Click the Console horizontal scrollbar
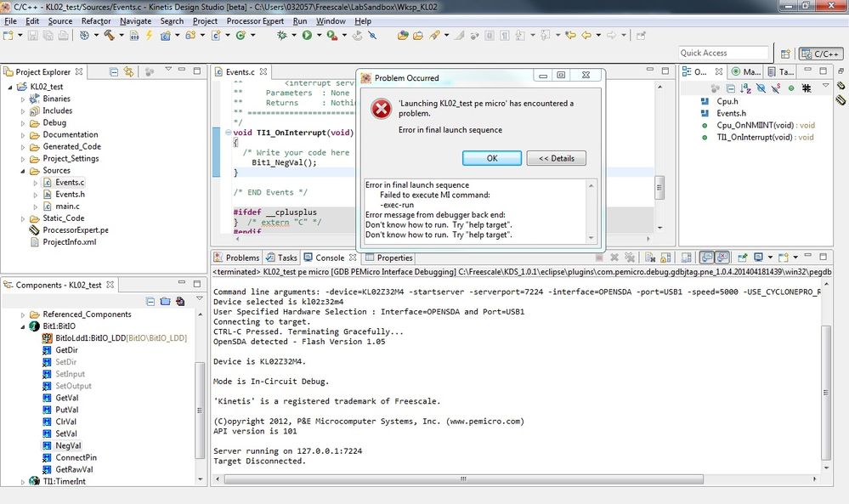The height and width of the screenshot is (504, 849). 463,479
